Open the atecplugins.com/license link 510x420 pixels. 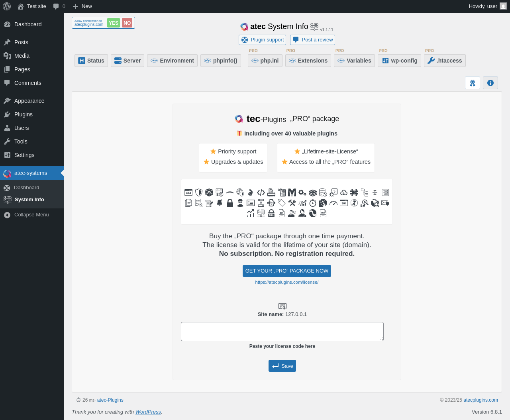287,282
